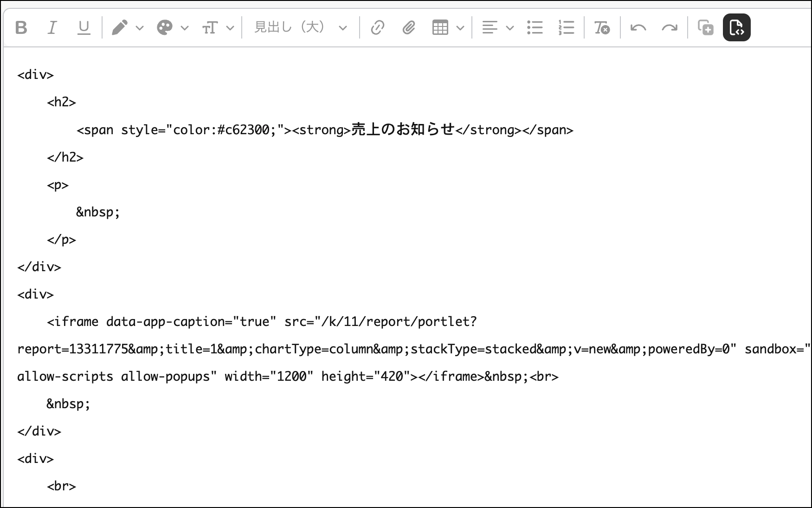Image resolution: width=812 pixels, height=508 pixels.
Task: Undo the last edit
Action: tap(638, 28)
